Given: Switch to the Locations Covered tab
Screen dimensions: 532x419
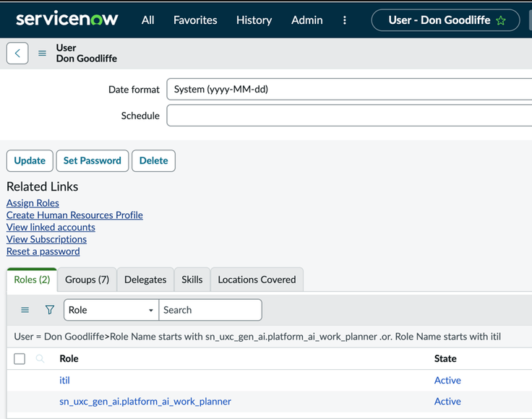Looking at the screenshot, I should coord(257,280).
